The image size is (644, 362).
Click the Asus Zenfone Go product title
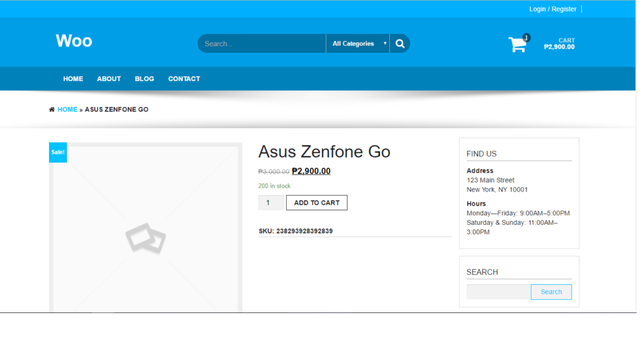(x=324, y=151)
